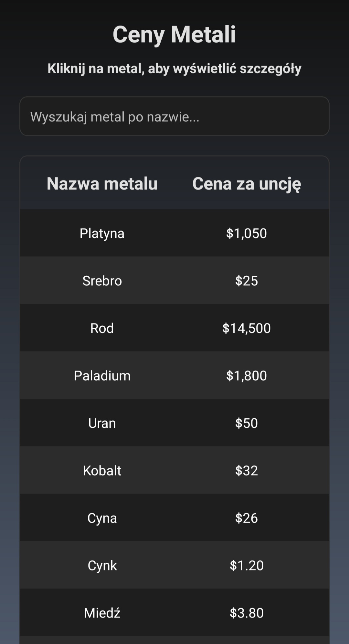Select the Srebro metal row
This screenshot has height=644, width=349.
(102, 281)
